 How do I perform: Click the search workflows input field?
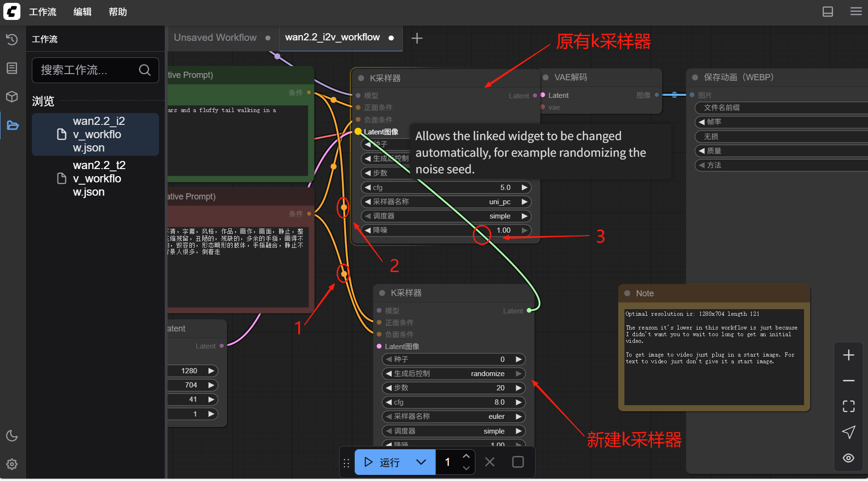coord(88,70)
